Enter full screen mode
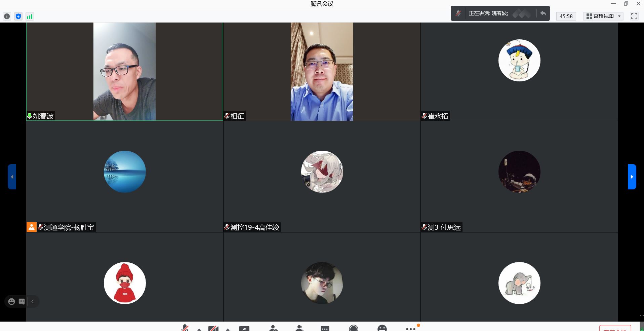 pos(634,16)
